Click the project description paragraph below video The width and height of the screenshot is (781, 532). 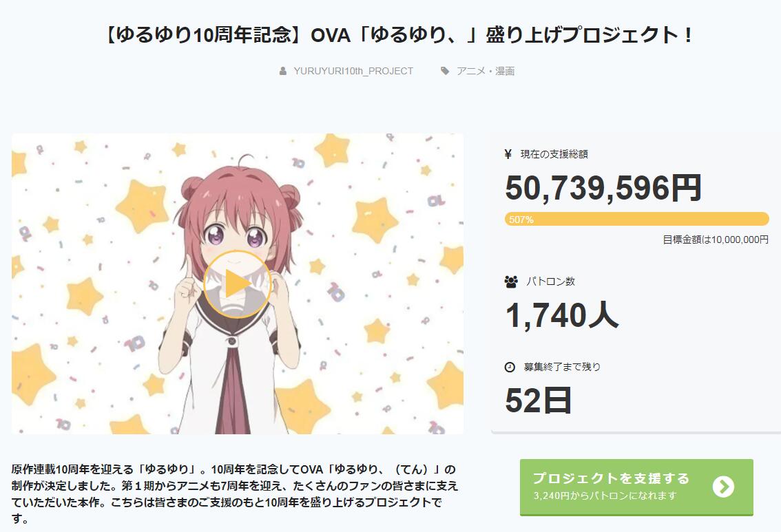[235, 493]
